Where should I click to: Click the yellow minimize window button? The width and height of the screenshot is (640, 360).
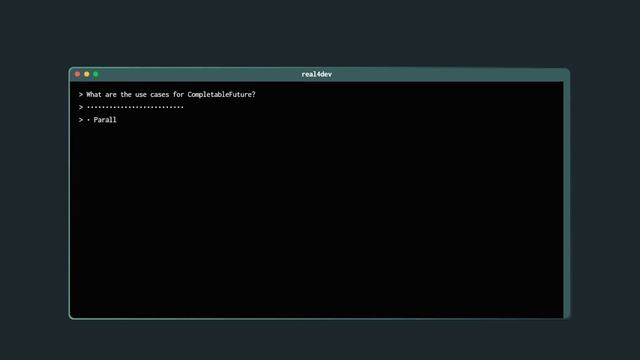click(x=87, y=74)
